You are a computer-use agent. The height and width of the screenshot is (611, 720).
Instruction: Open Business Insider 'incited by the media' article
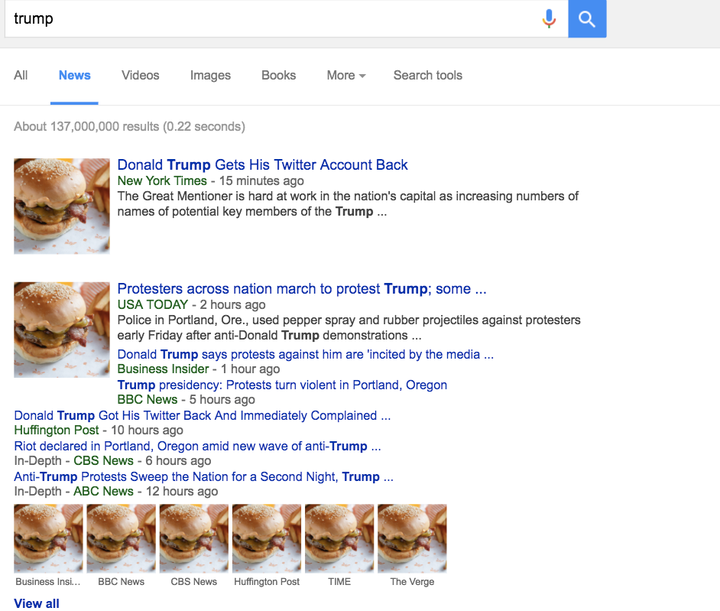(305, 354)
